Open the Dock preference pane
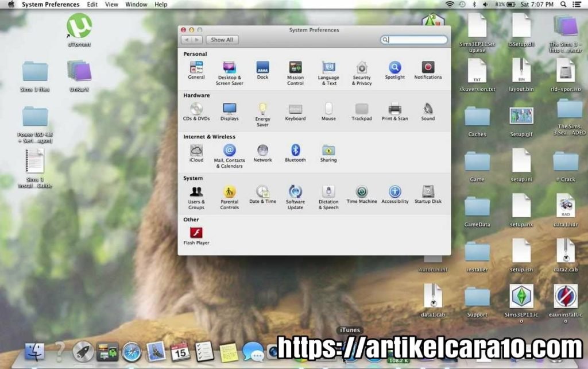588x369 pixels. pos(262,68)
